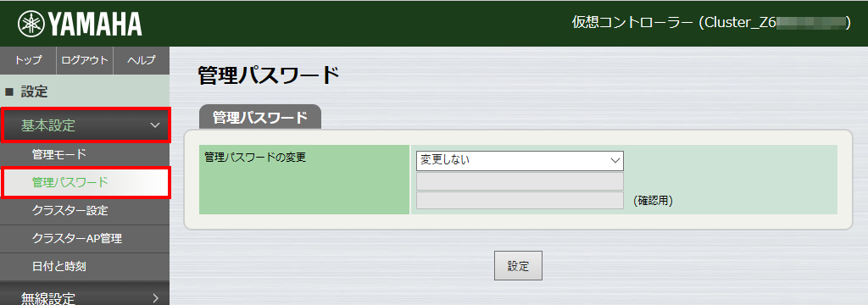Open 日付と時刻 settings
Screen dimensions: 868x305
coord(85,267)
